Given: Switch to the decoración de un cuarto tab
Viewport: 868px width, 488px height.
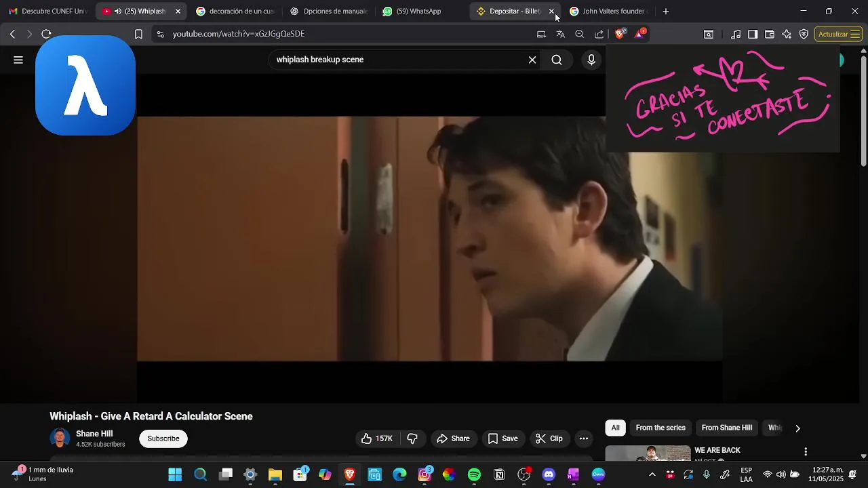Looking at the screenshot, I should 235,12.
